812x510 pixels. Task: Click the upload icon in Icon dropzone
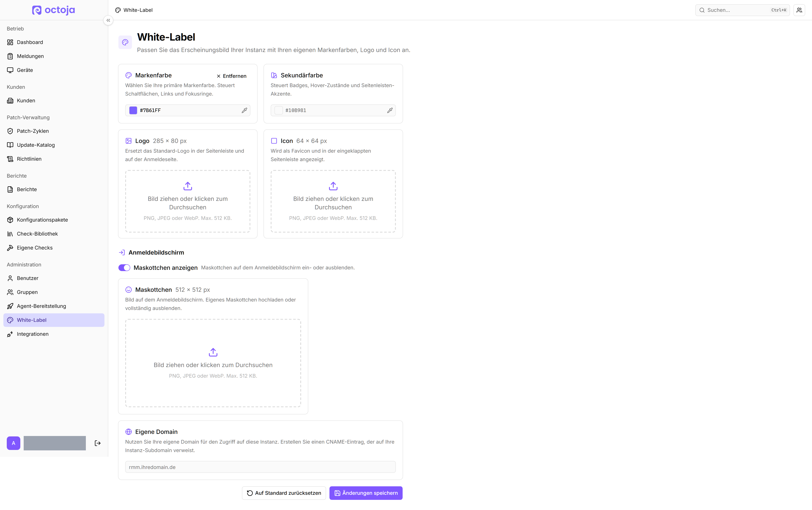click(333, 186)
